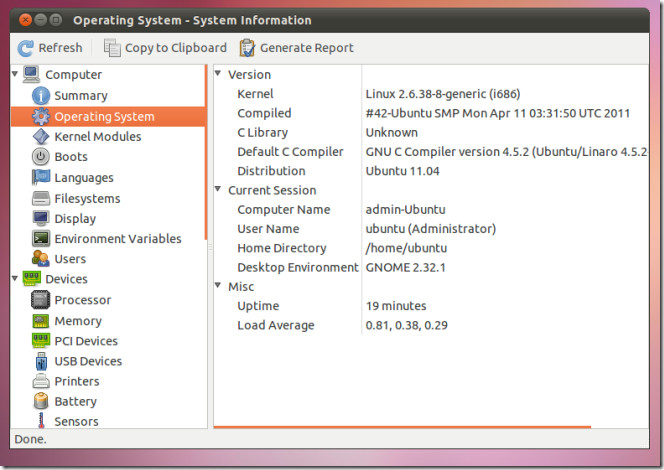The height and width of the screenshot is (470, 664).
Task: Click the Sensors thermometer icon
Action: click(x=41, y=421)
